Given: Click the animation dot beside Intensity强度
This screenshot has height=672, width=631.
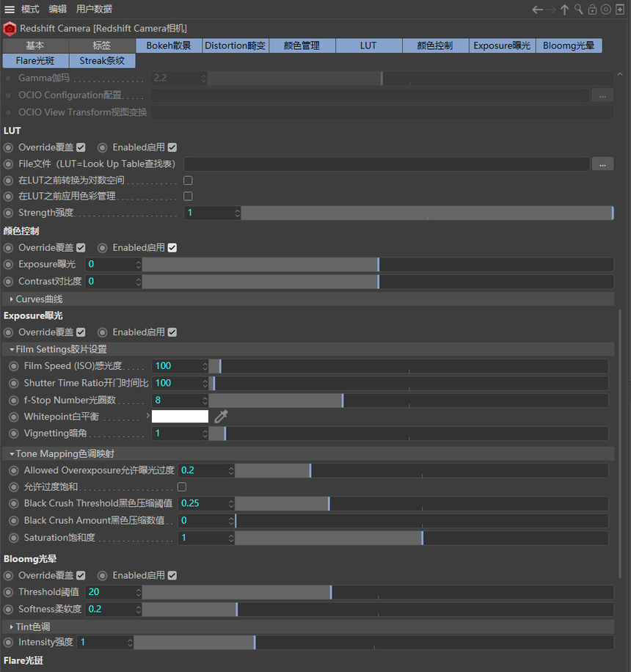Looking at the screenshot, I should [8, 643].
